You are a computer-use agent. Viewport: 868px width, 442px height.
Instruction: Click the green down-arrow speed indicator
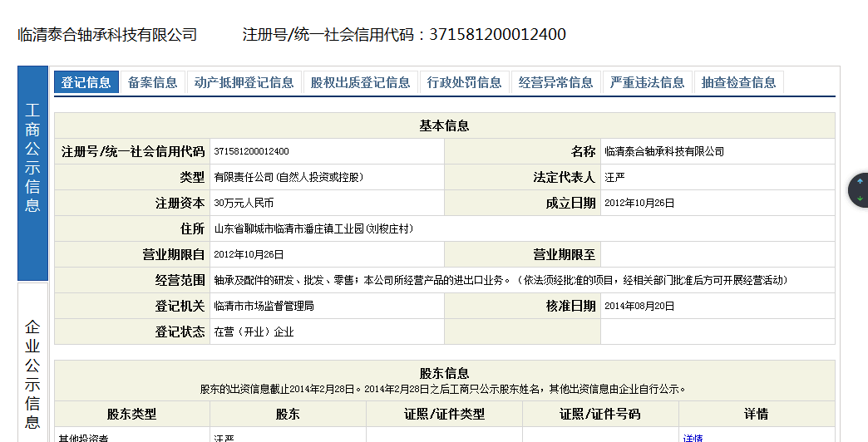point(860,198)
